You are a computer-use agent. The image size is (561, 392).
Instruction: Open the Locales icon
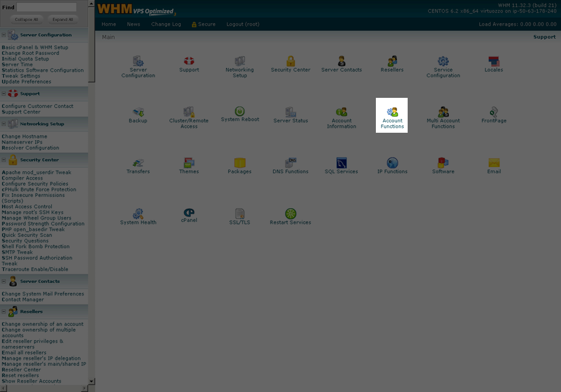[494, 61]
